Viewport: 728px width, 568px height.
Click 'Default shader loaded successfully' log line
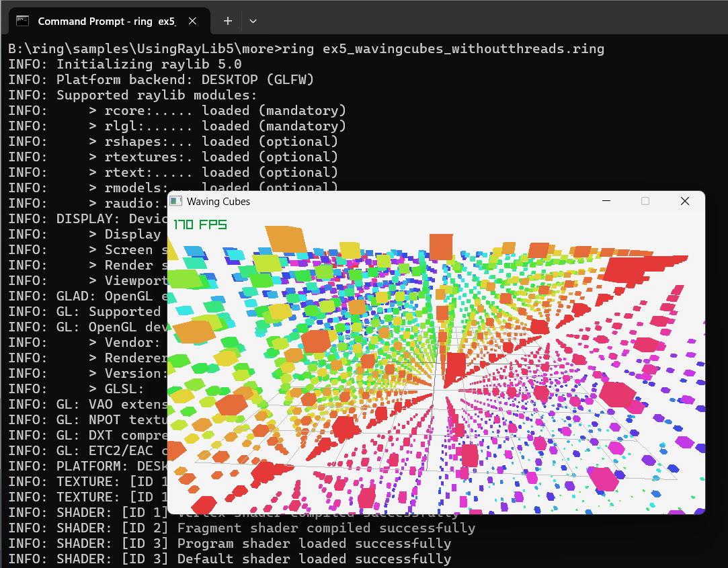[x=313, y=559]
